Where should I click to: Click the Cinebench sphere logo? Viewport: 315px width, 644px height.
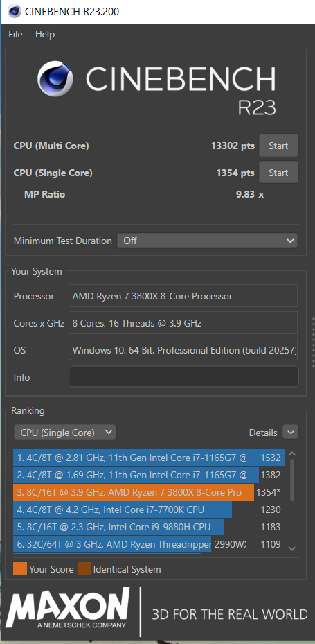click(x=55, y=79)
